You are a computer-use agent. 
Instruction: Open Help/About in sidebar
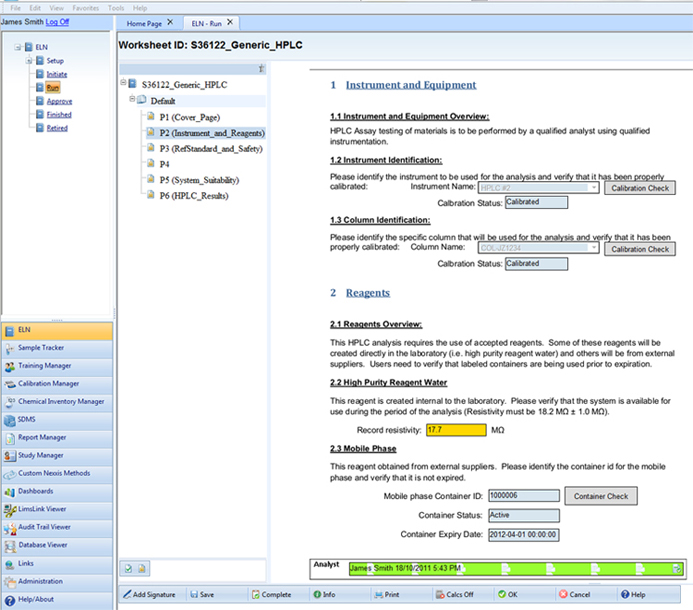pyautogui.click(x=57, y=600)
